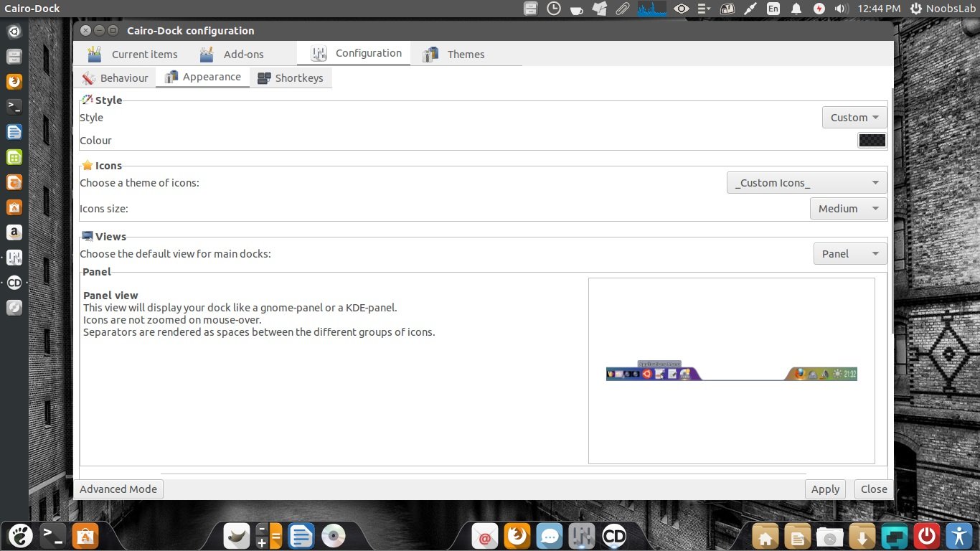Click the CD player icon in the dock
The width and height of the screenshot is (980, 551).
tap(616, 535)
